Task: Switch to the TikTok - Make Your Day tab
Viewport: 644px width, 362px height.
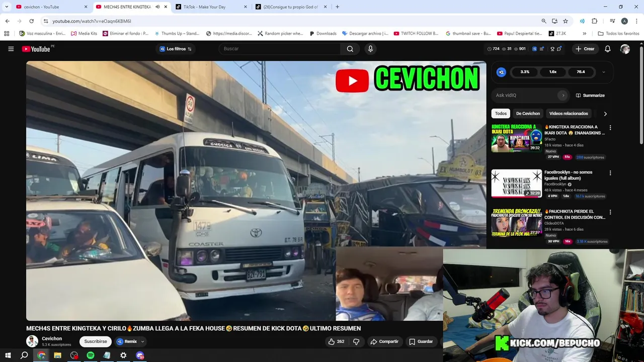Action: (x=211, y=7)
